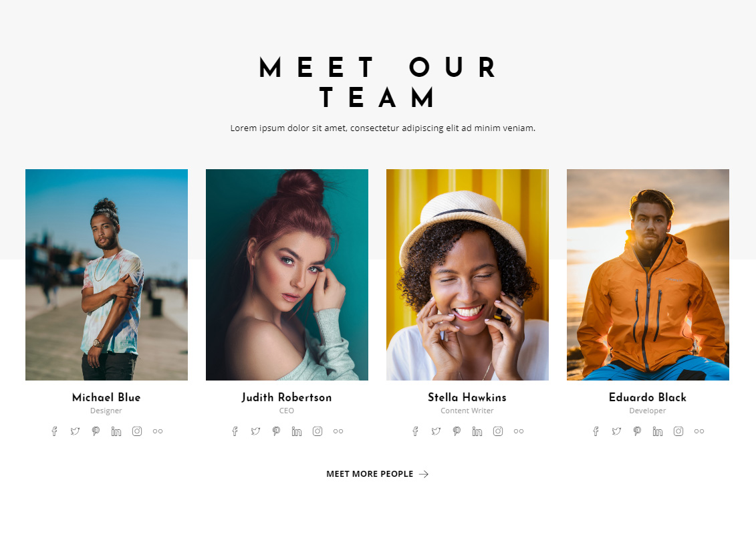Viewport: 756px width, 535px height.
Task: Click Eduardo Black's Flickr icon
Action: tap(699, 431)
